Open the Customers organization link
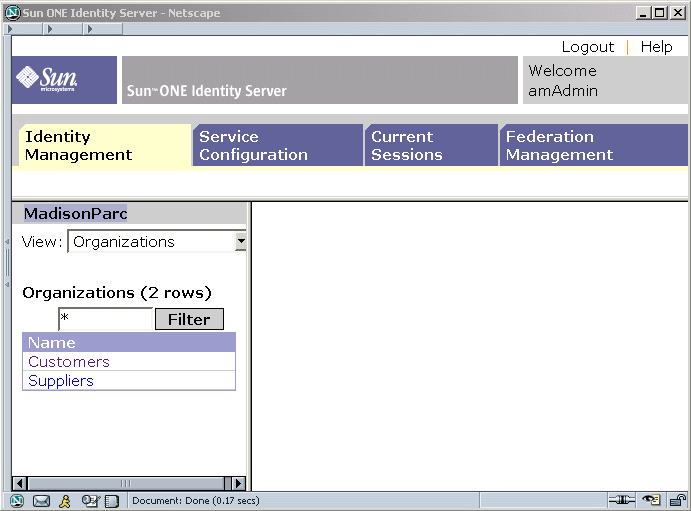Viewport: 691px width, 511px height. [69, 362]
